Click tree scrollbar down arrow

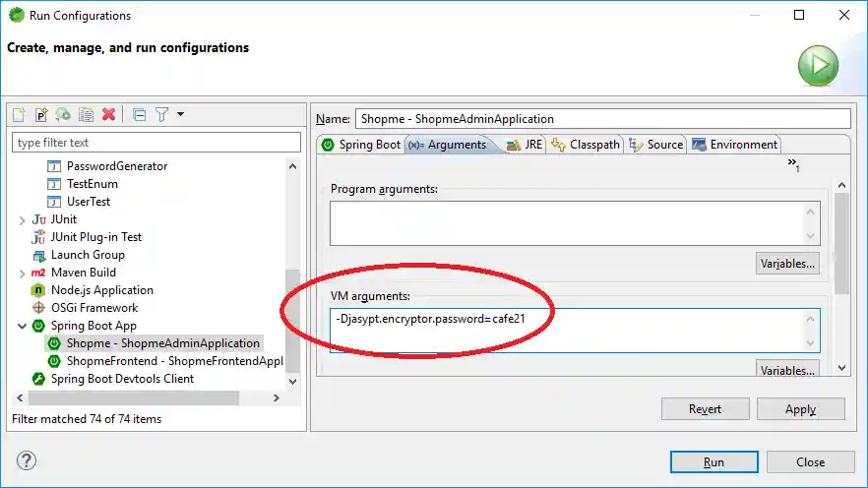(293, 381)
